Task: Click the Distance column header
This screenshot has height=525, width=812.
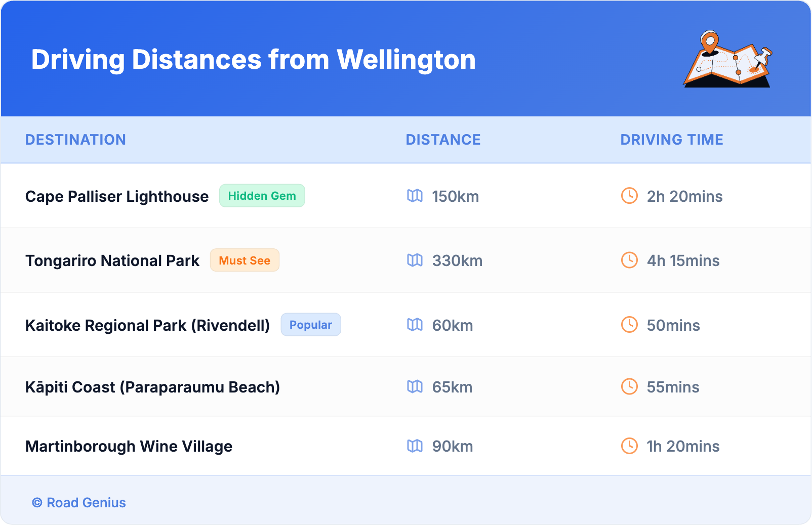Action: click(443, 140)
